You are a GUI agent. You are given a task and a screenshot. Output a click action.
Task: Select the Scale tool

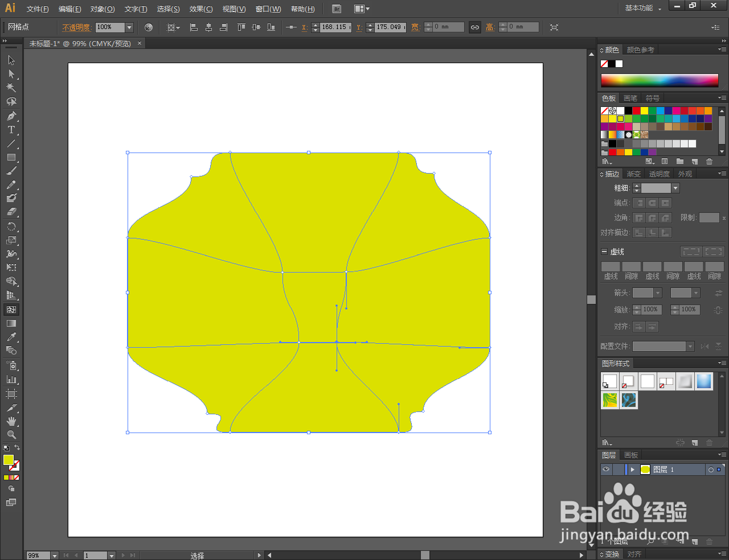point(11,240)
